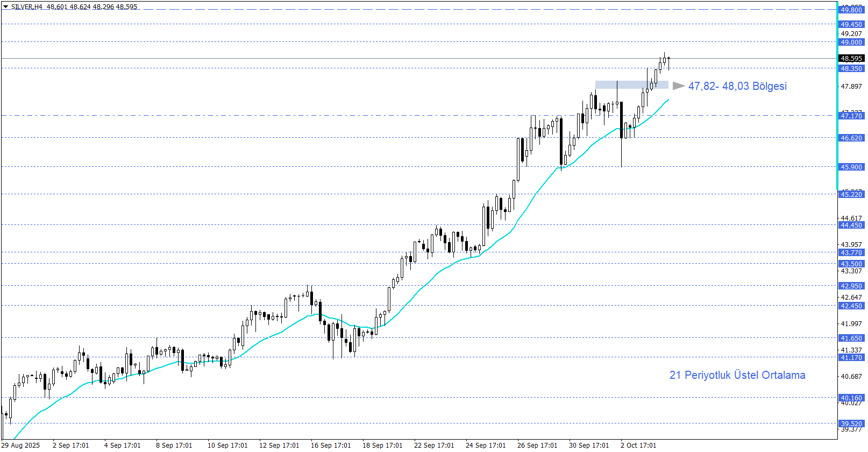Screen dimensions: 868x452
Task: Click the dropdown triangle beside SILVER,H4
Action: coord(6,7)
